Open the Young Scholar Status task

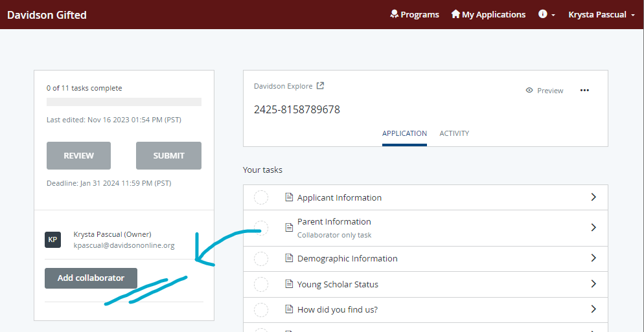click(426, 284)
